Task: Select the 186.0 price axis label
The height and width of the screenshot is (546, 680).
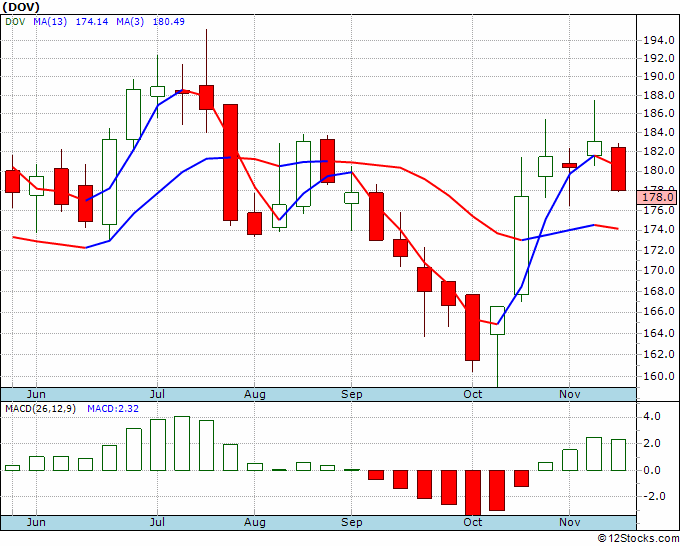Action: [x=658, y=113]
